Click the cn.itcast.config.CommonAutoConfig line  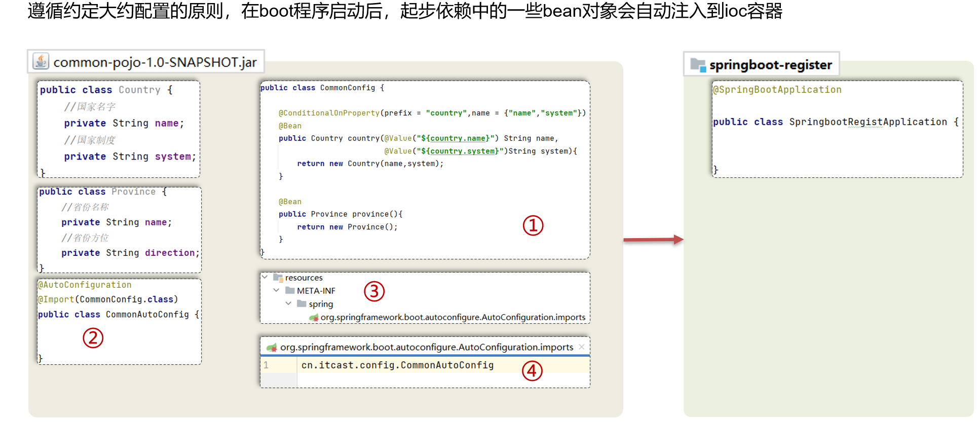(x=397, y=365)
